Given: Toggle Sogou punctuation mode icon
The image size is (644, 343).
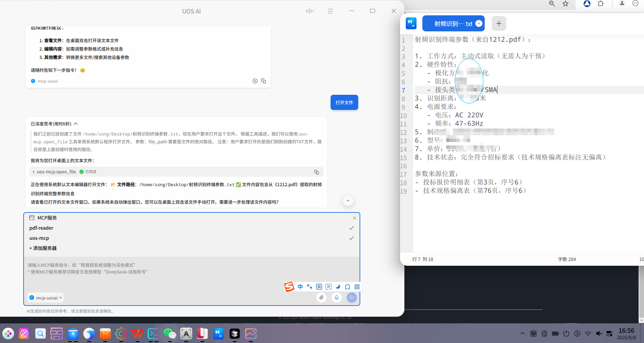Looking at the screenshot, I should click(x=309, y=287).
